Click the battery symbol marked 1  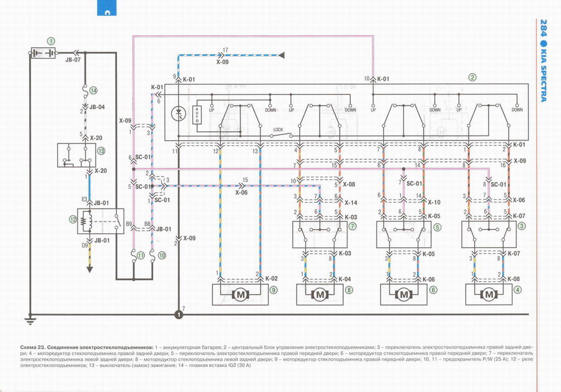pos(42,53)
